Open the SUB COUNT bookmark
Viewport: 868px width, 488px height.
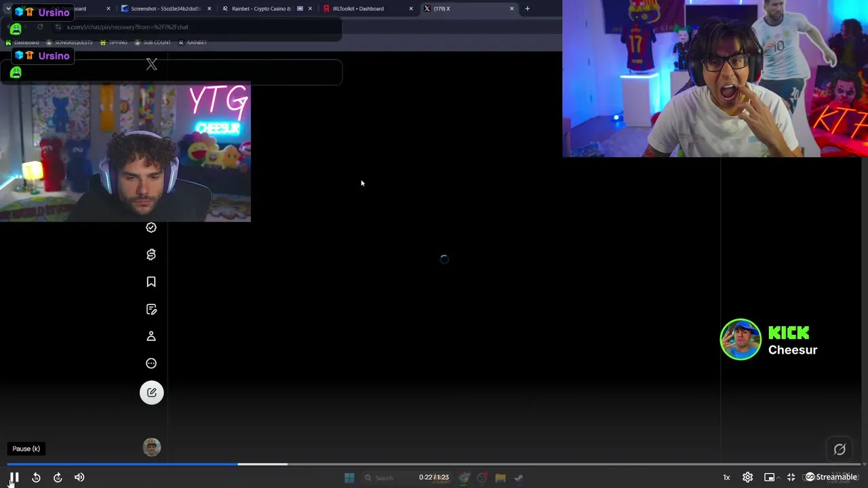tap(153, 43)
